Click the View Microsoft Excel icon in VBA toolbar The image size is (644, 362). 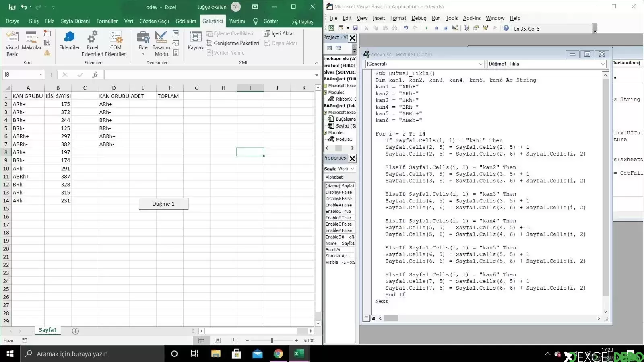coord(331,28)
